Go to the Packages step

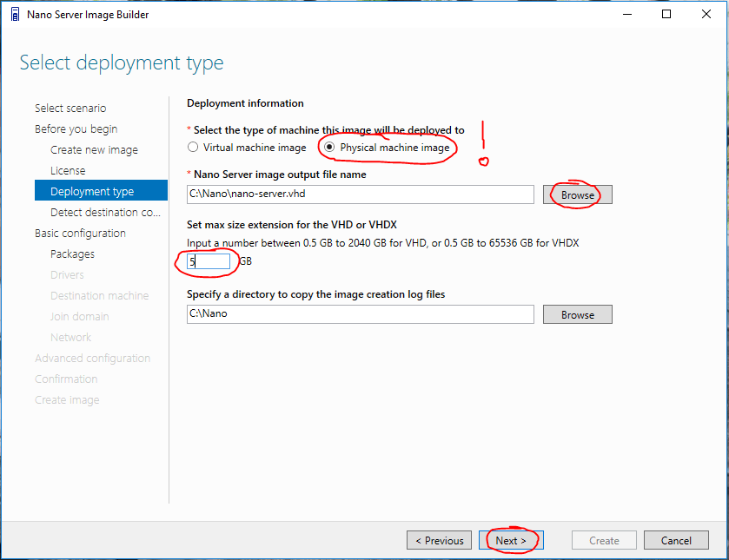click(x=72, y=254)
